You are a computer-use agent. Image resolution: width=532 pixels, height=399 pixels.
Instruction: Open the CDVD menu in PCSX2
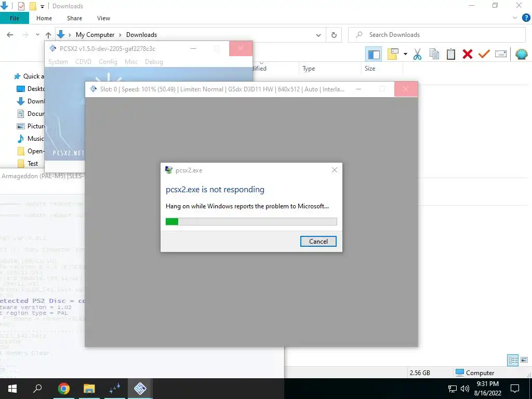(83, 62)
